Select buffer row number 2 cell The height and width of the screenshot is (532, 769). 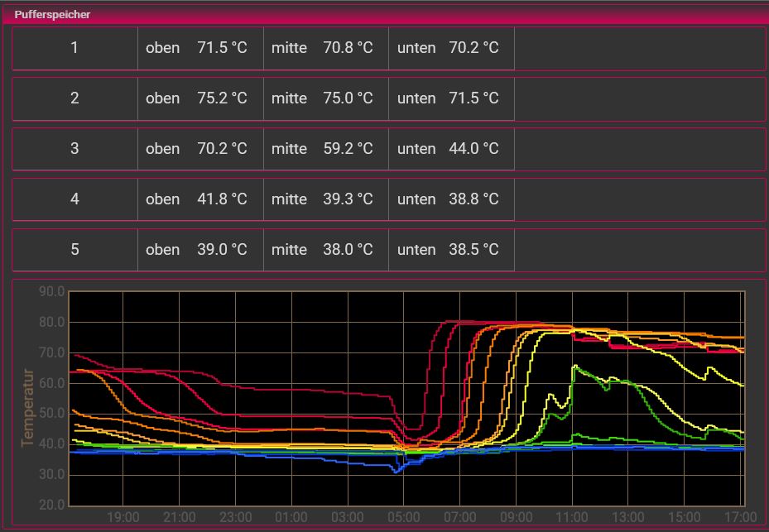tap(74, 98)
